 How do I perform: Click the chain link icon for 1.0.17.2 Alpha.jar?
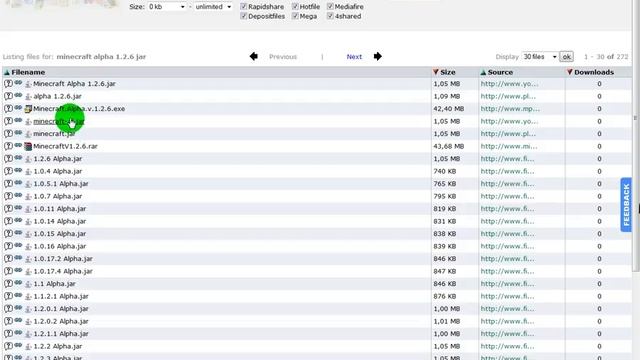[x=18, y=258]
